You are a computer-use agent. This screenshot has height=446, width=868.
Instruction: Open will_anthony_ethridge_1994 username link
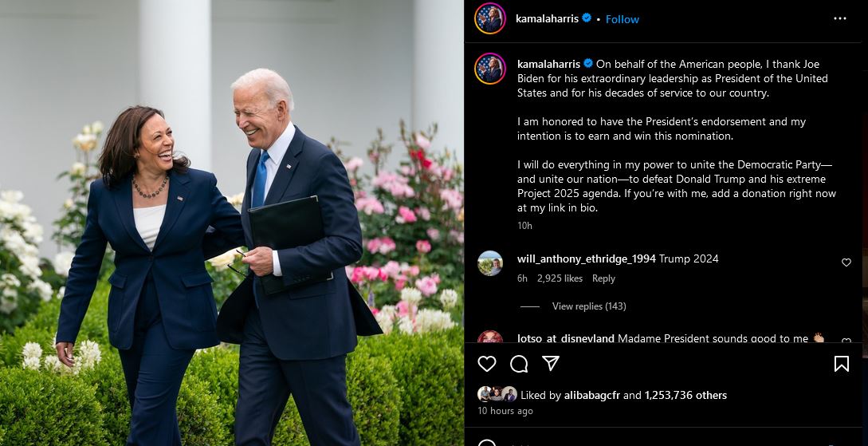[x=586, y=259]
